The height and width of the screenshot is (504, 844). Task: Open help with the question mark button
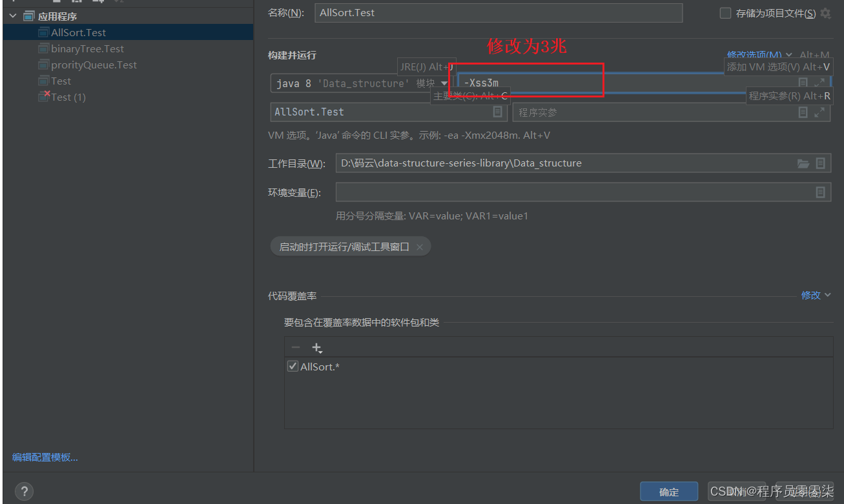coord(24,491)
